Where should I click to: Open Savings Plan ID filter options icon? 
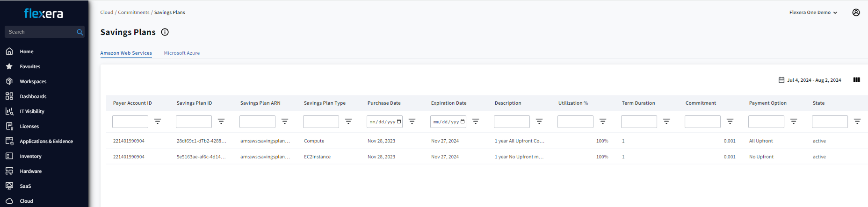221,121
